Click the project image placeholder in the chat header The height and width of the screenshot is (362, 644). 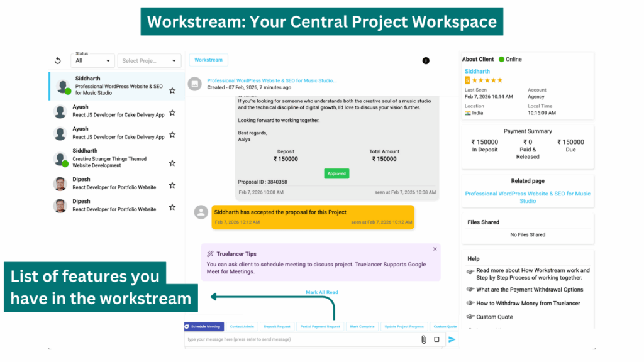[x=195, y=84]
